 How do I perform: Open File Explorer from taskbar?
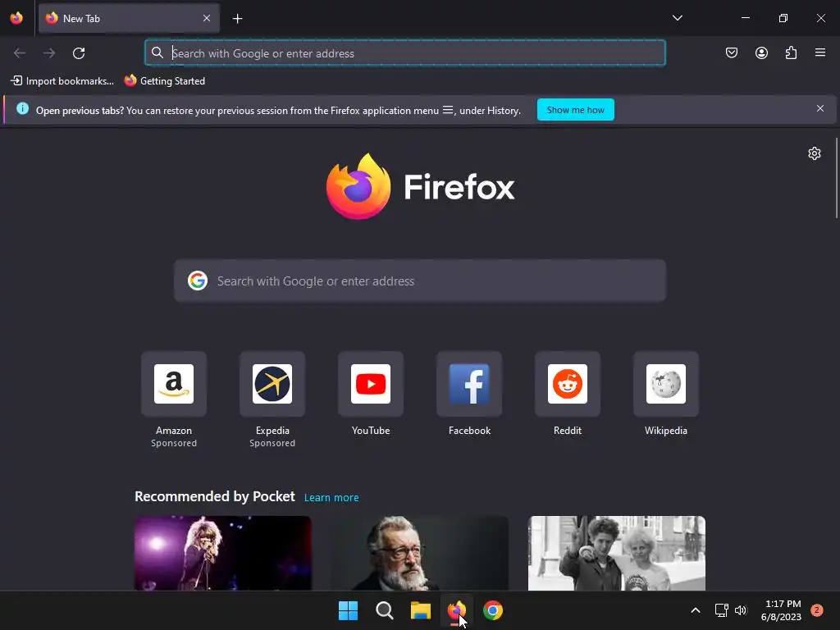(421, 610)
